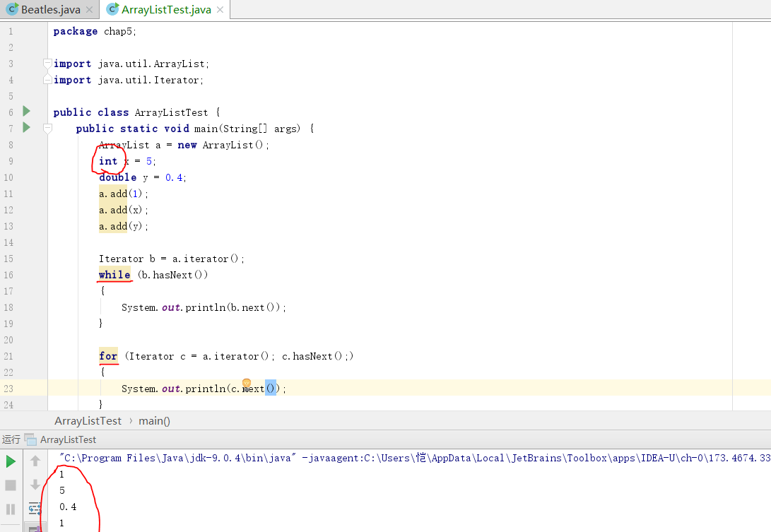Click the fold end marker beside import java.util.Iterator

47,79
